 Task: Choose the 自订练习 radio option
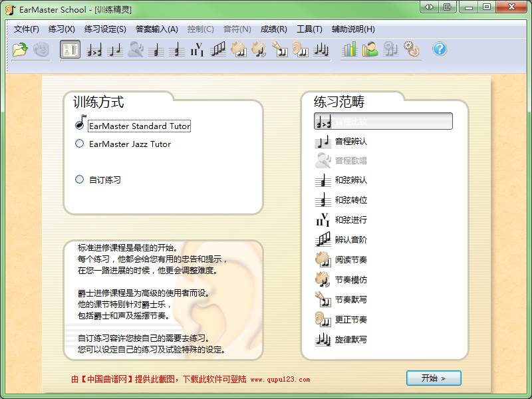[x=80, y=180]
